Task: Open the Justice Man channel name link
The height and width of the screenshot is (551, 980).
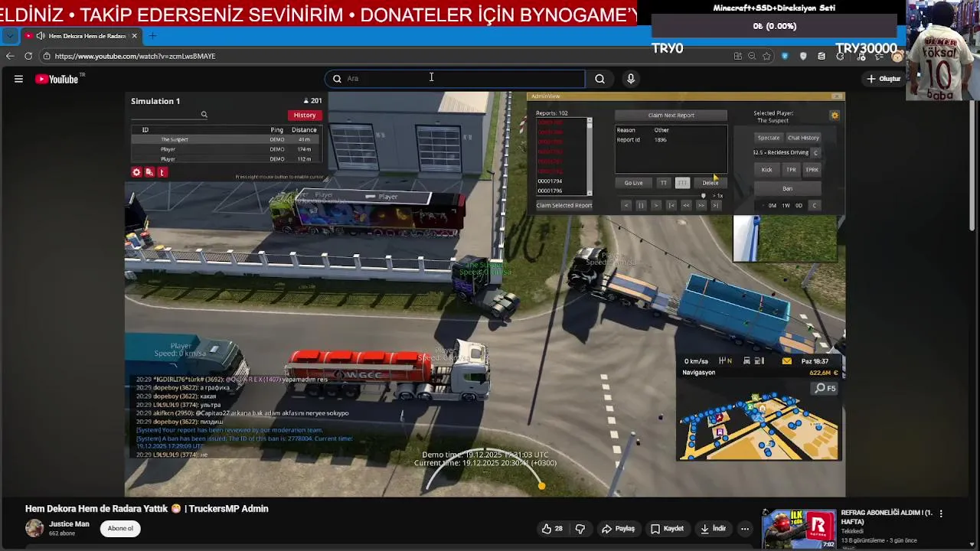Action: tap(69, 524)
